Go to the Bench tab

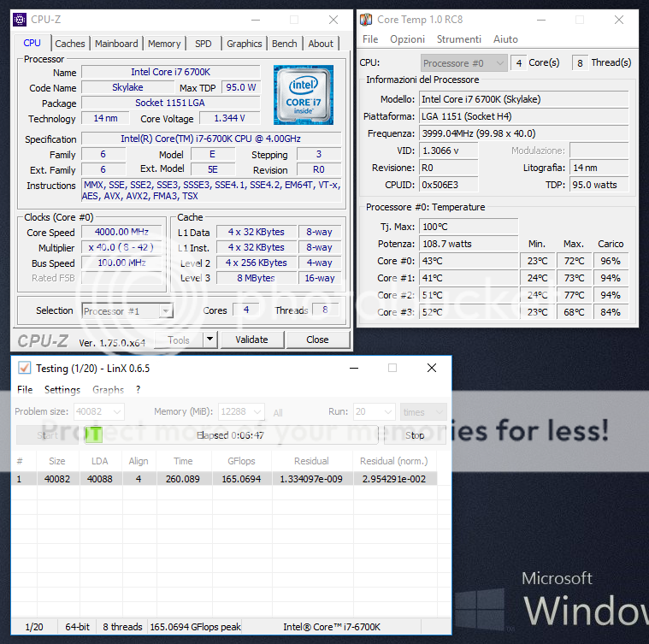pyautogui.click(x=284, y=44)
